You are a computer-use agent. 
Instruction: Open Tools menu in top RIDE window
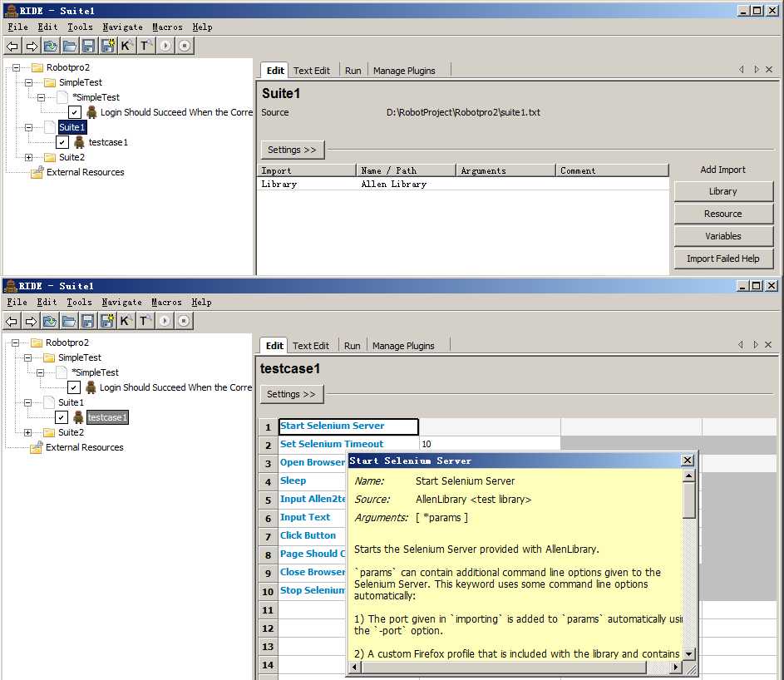(x=80, y=27)
